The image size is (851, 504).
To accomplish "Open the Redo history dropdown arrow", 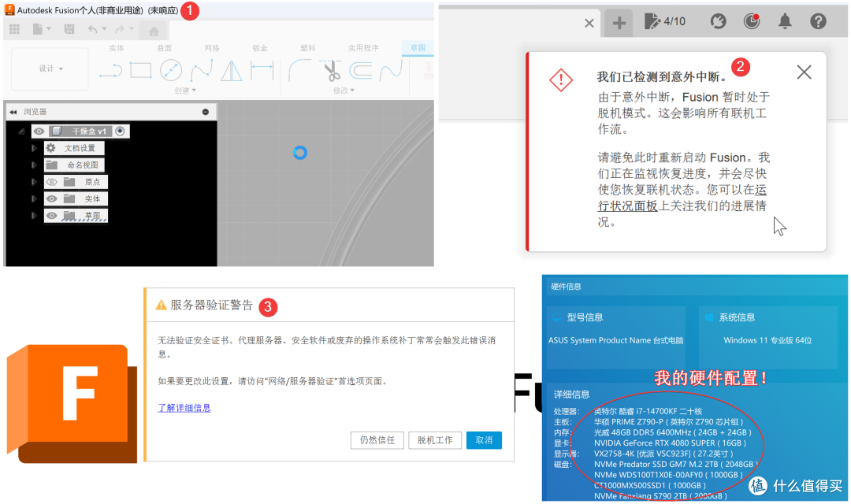I will coord(132,29).
